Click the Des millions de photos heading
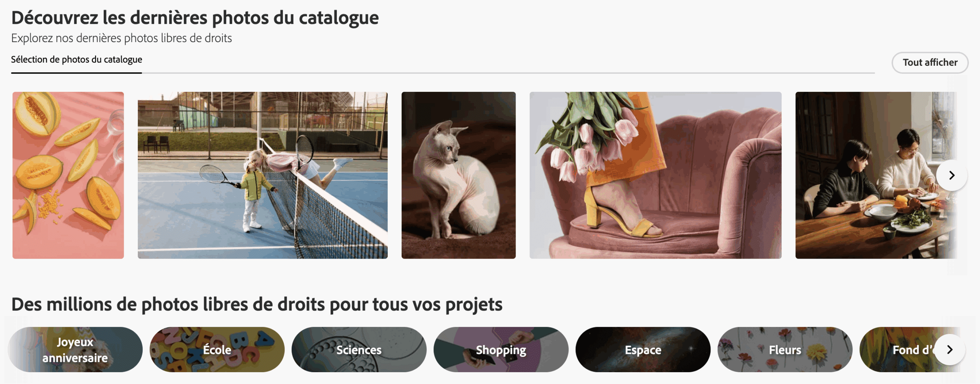This screenshot has width=980, height=384. pyautogui.click(x=257, y=304)
